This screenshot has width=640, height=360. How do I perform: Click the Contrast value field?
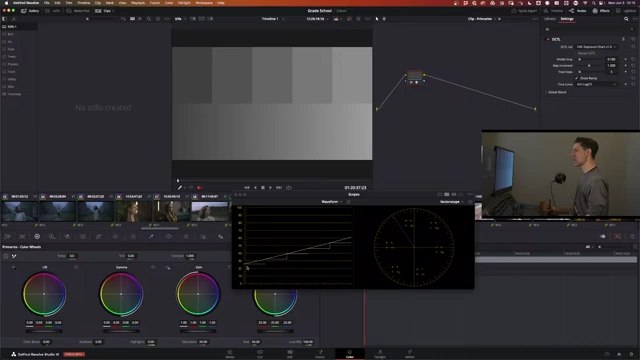190,256
